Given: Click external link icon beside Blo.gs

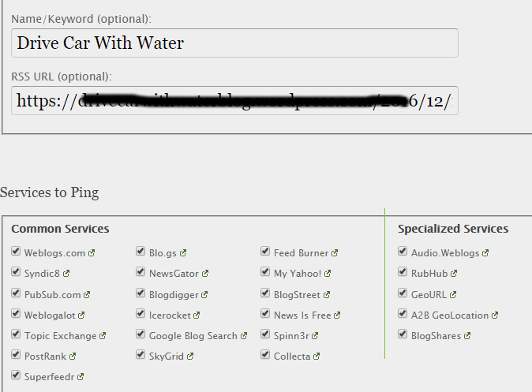Looking at the screenshot, I should point(183,253).
